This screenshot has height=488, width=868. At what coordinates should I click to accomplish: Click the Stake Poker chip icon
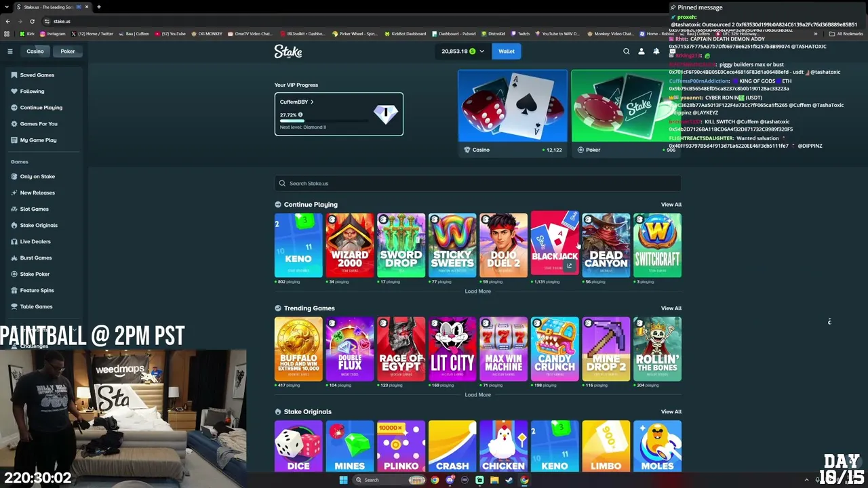[14, 274]
